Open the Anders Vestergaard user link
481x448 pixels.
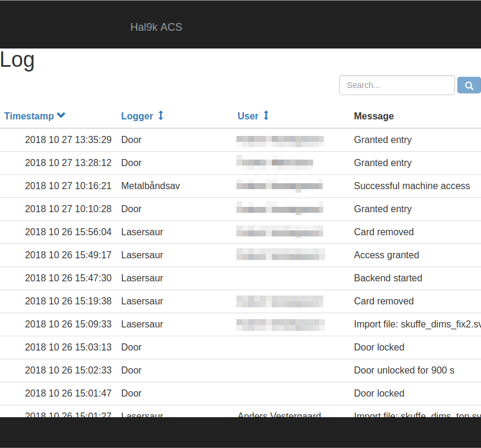[x=279, y=415]
